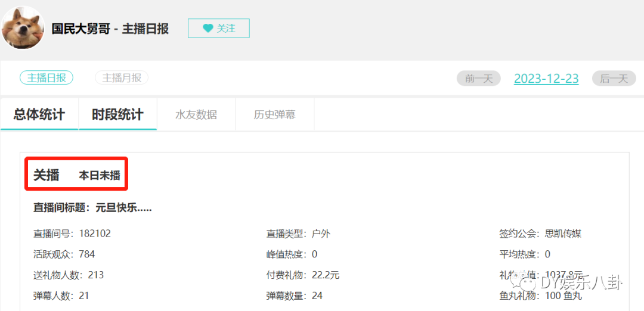Switch to the 主播月报 monthly report
Image resolution: width=644 pixels, height=311 pixels.
[122, 78]
